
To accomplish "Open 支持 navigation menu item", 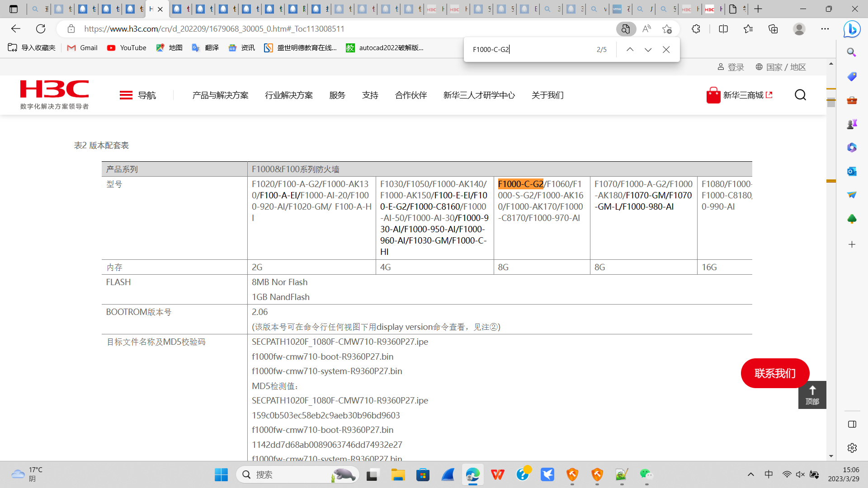I will point(370,95).
